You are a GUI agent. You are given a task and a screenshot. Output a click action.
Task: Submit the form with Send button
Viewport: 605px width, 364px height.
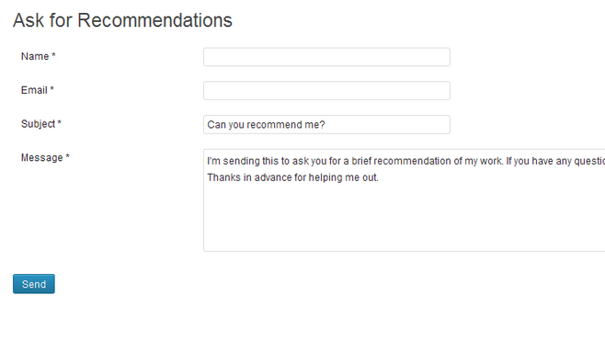point(34,284)
